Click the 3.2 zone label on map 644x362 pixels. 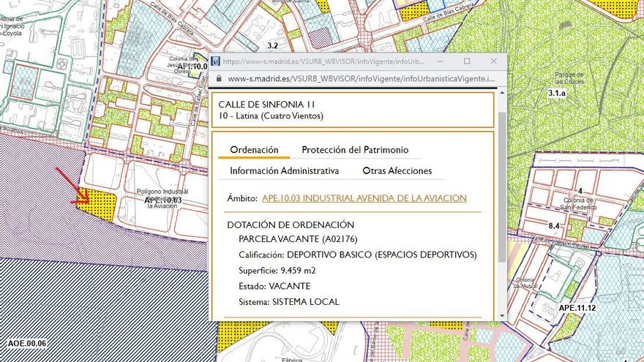(273, 45)
